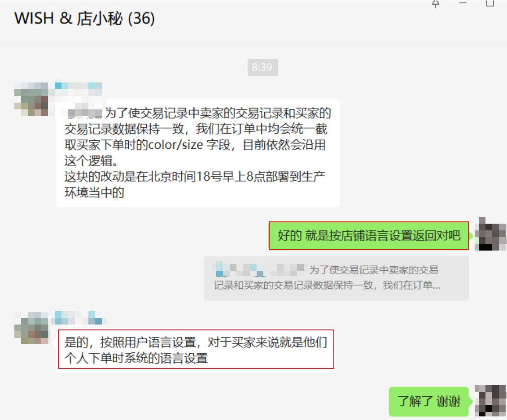
Task: Jump to the gray quoted reply block
Action: coord(336,278)
